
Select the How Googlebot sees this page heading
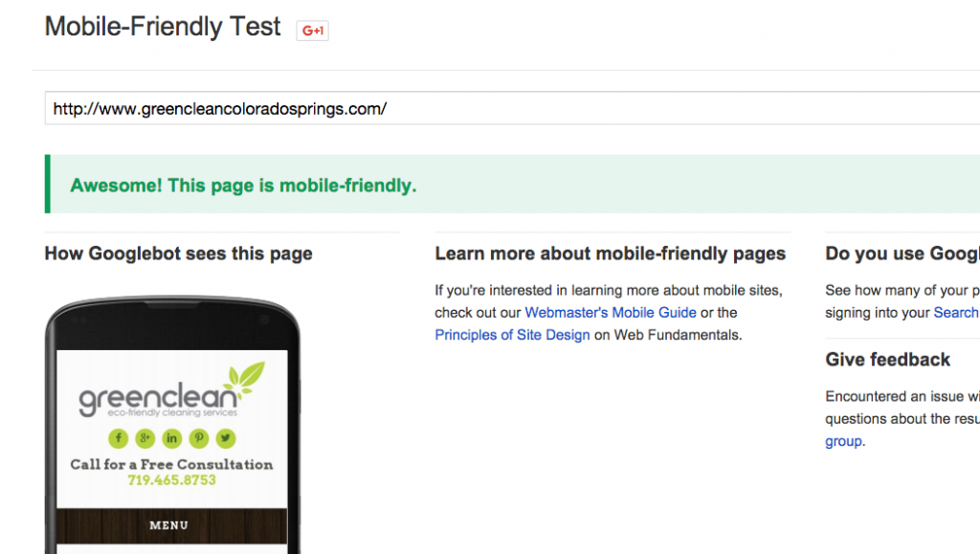178,254
